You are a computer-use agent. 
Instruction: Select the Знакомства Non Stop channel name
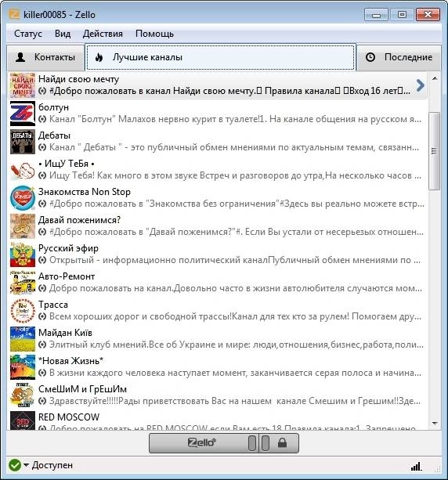coord(85,192)
